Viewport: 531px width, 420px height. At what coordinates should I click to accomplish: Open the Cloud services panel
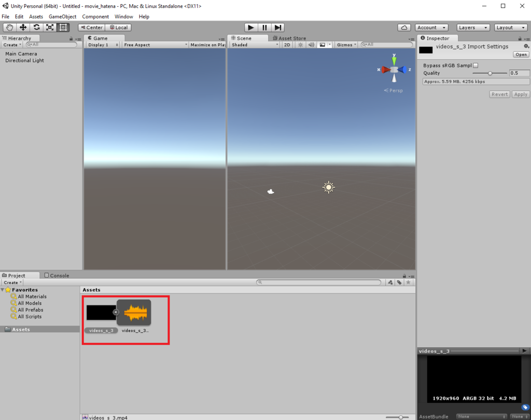click(x=404, y=27)
